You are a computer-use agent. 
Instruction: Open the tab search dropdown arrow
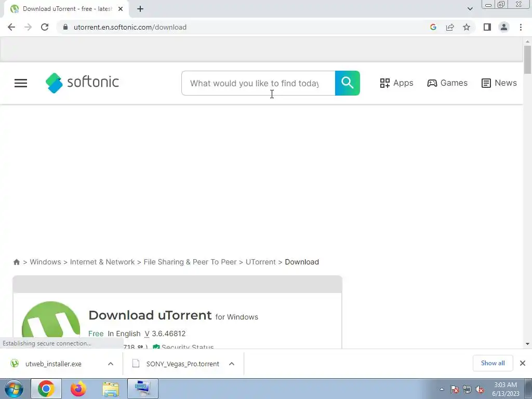[x=470, y=9]
